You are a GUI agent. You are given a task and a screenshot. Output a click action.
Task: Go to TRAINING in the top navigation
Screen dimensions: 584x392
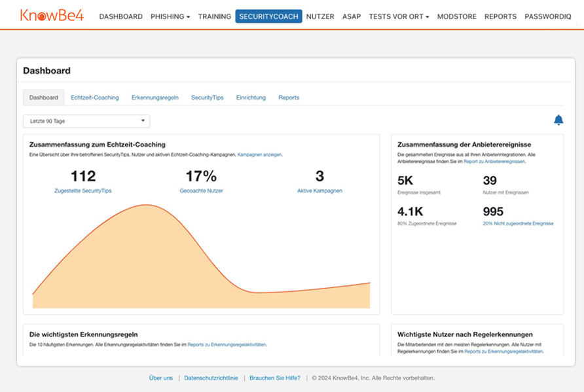click(x=215, y=16)
